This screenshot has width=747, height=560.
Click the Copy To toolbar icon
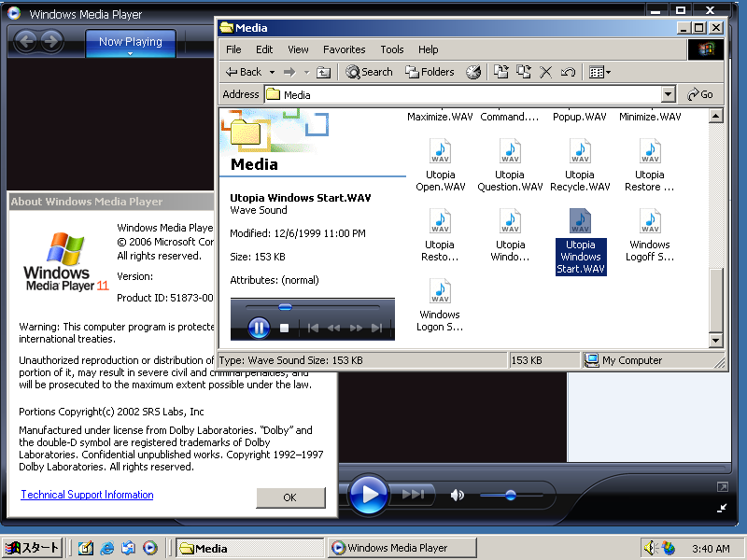pos(524,72)
